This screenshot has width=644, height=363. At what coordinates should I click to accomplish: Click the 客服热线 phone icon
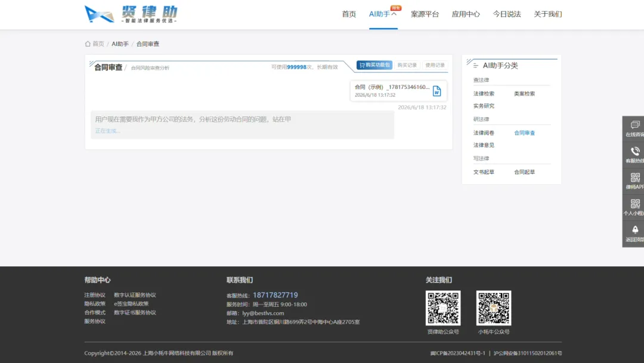[x=635, y=151]
